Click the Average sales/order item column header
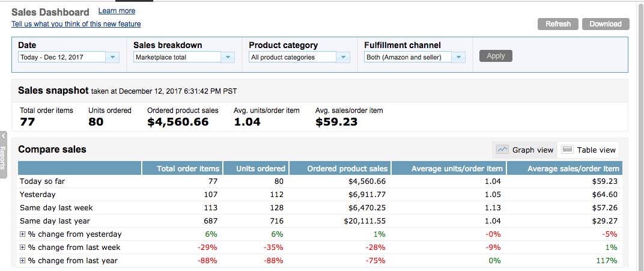This screenshot has width=644, height=271. tap(565, 168)
